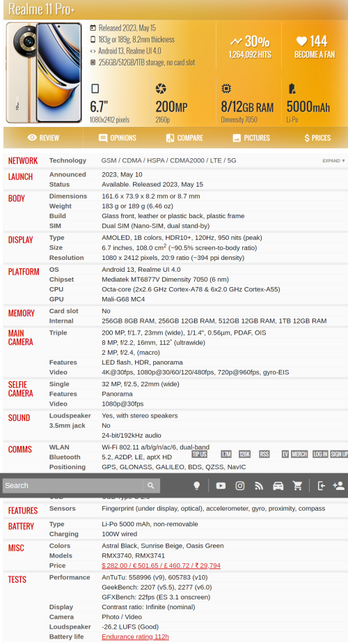
Task: Open the YouTube channel icon
Action: [x=221, y=486]
